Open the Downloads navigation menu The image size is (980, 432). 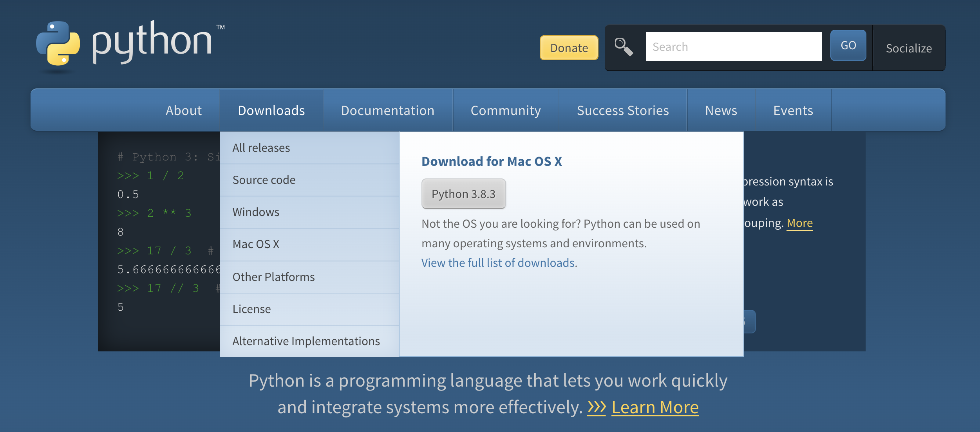pos(271,110)
